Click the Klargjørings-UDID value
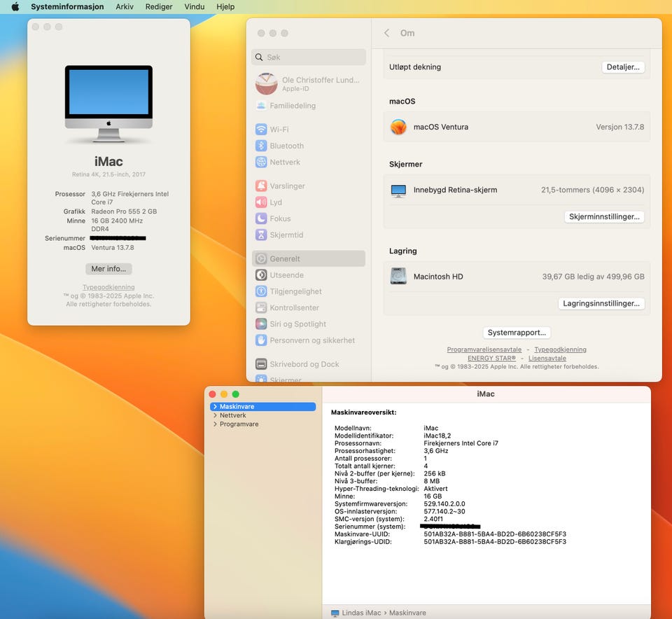 point(495,542)
